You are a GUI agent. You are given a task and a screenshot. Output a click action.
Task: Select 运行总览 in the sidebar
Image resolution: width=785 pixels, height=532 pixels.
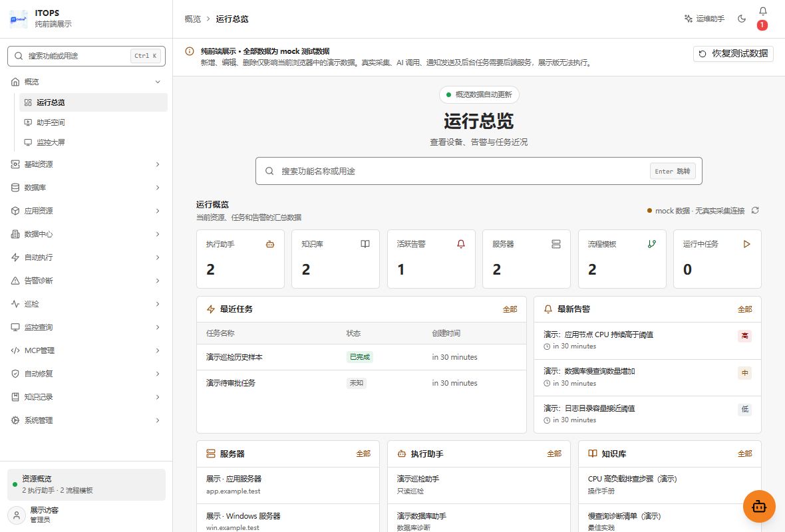pos(93,102)
